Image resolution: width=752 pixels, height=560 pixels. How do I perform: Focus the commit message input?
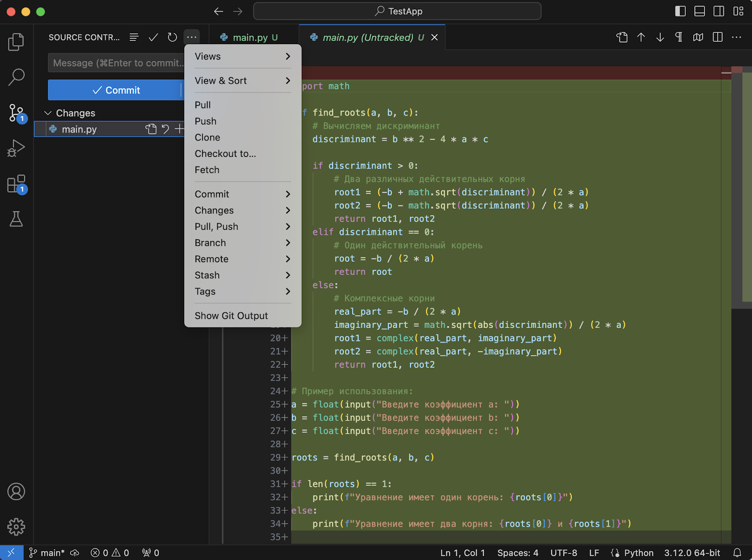click(x=117, y=63)
